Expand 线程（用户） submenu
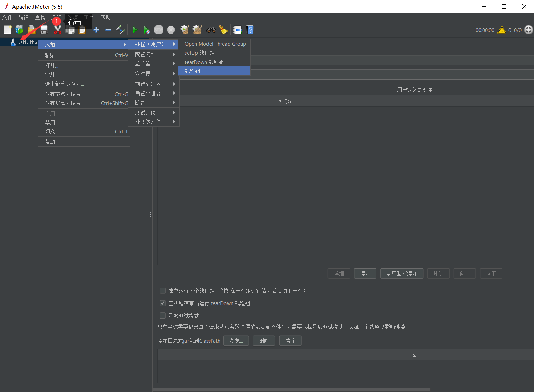Viewport: 535px width, 392px height. 153,44
